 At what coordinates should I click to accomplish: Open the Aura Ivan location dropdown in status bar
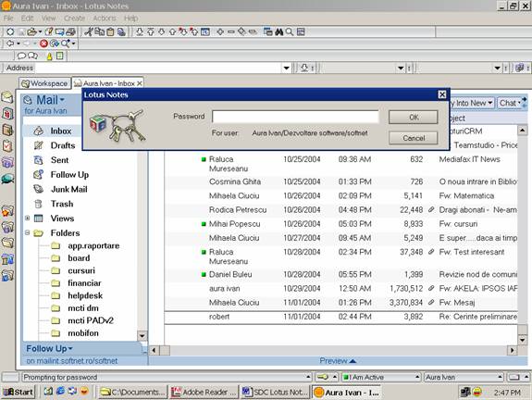click(500, 377)
